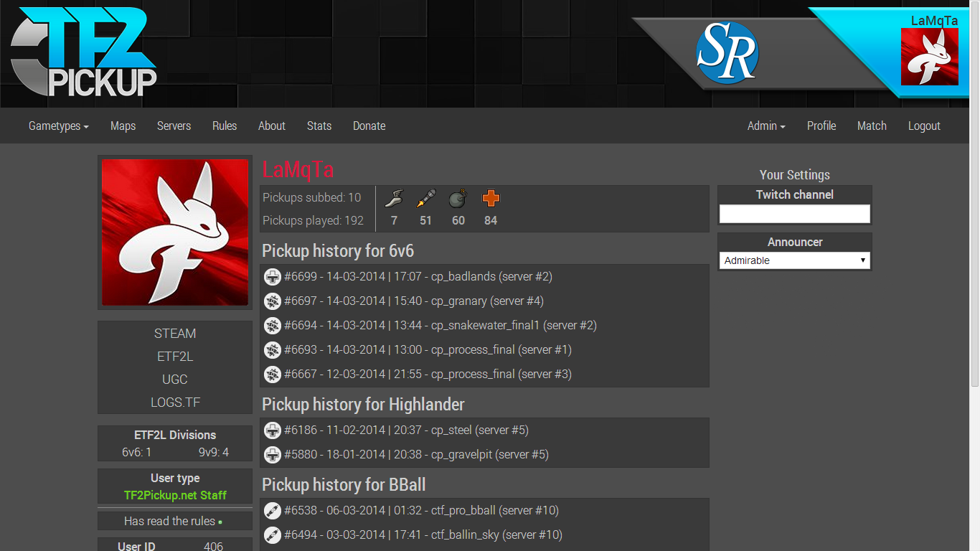980x551 pixels.
Task: Open the STEAM profile link
Action: point(175,334)
